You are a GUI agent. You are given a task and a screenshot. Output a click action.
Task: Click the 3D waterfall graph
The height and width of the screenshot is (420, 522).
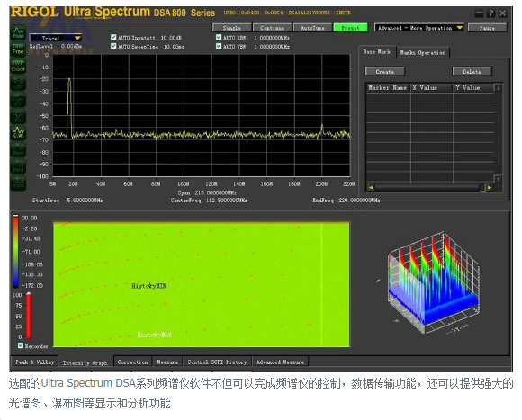point(433,282)
